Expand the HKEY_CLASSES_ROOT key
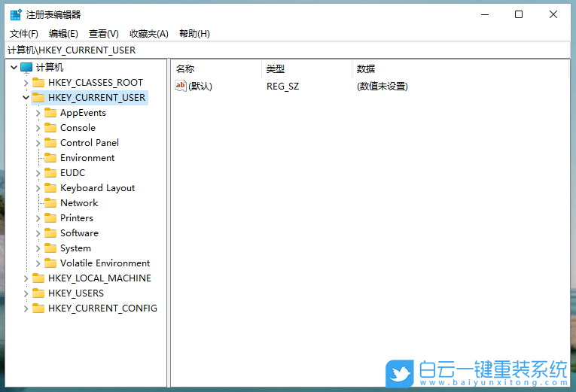The width and height of the screenshot is (576, 392). click(26, 83)
